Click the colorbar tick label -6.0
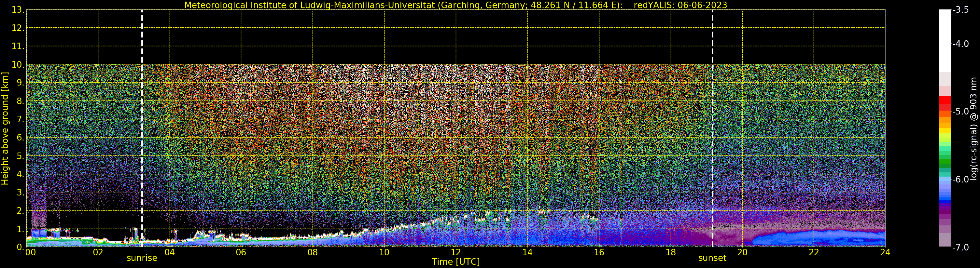 tap(960, 180)
